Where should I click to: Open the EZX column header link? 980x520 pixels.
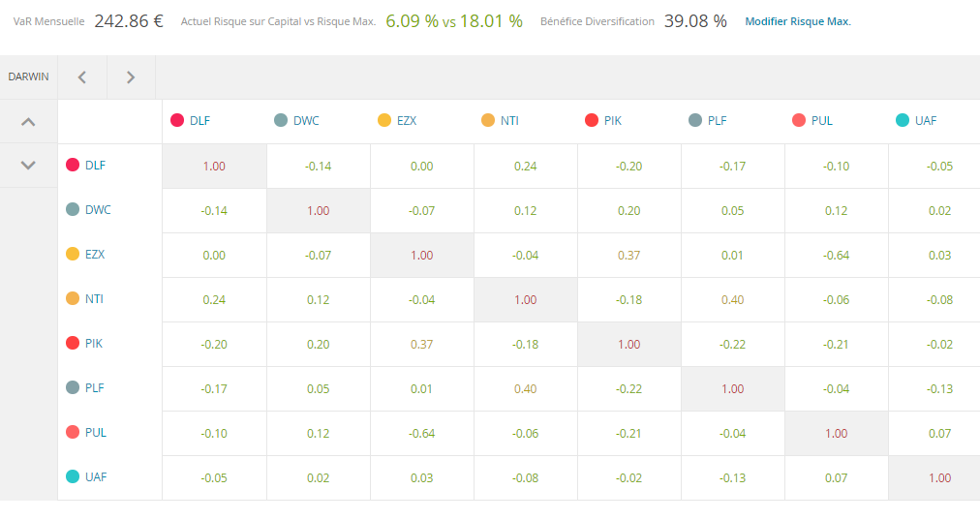point(407,121)
